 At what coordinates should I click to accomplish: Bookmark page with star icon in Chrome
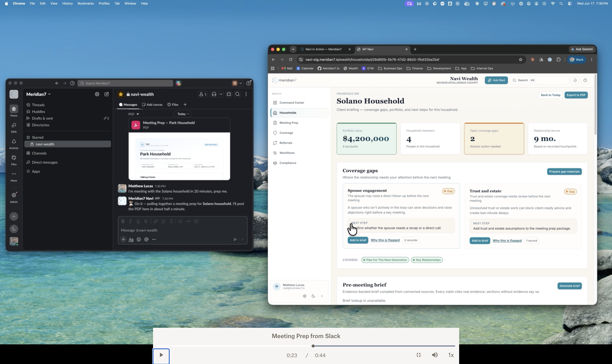point(520,60)
